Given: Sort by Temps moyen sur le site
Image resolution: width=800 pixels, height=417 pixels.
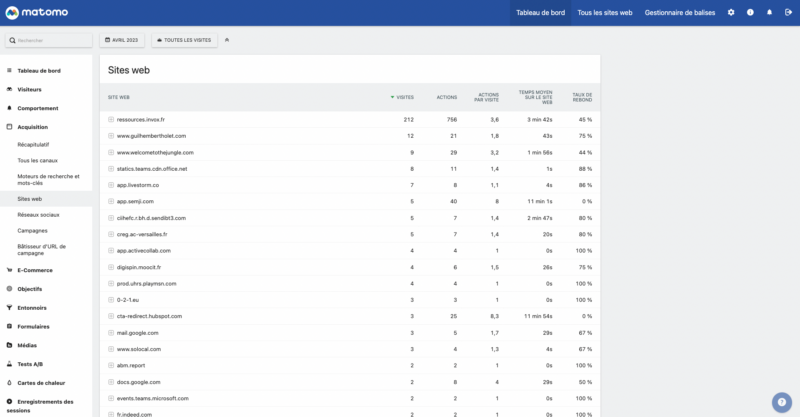Looking at the screenshot, I should [x=536, y=97].
